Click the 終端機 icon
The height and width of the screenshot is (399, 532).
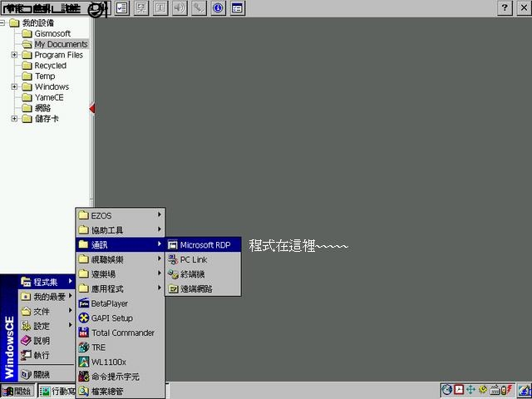tap(173, 274)
